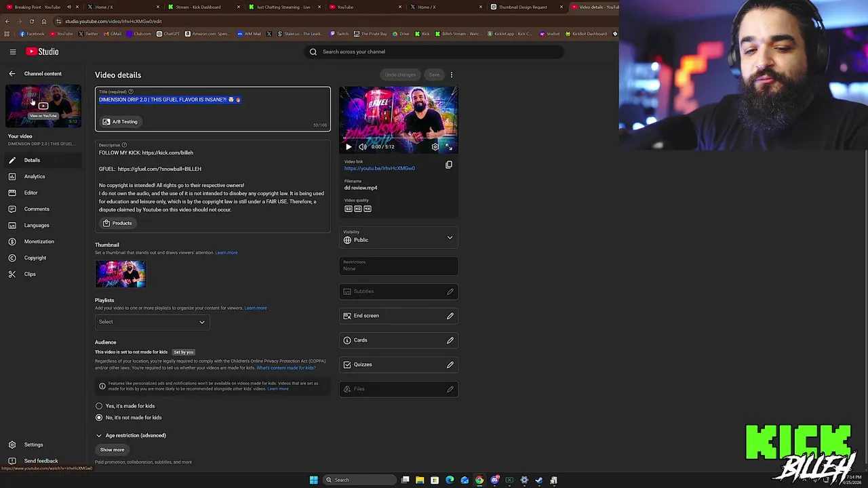Click the title help question mark

(131, 91)
